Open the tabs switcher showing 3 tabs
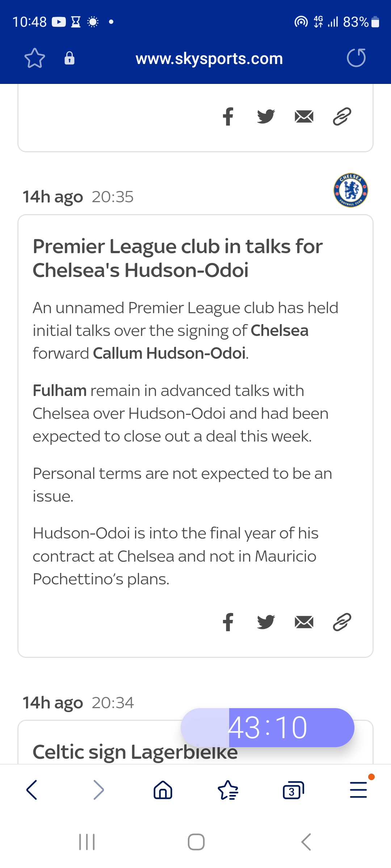 [x=293, y=790]
